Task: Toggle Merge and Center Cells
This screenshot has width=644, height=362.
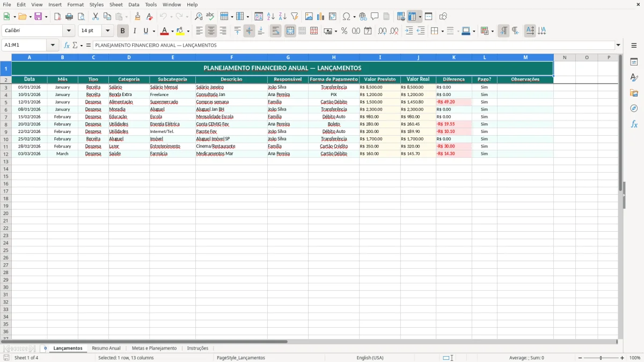Action: [290, 31]
